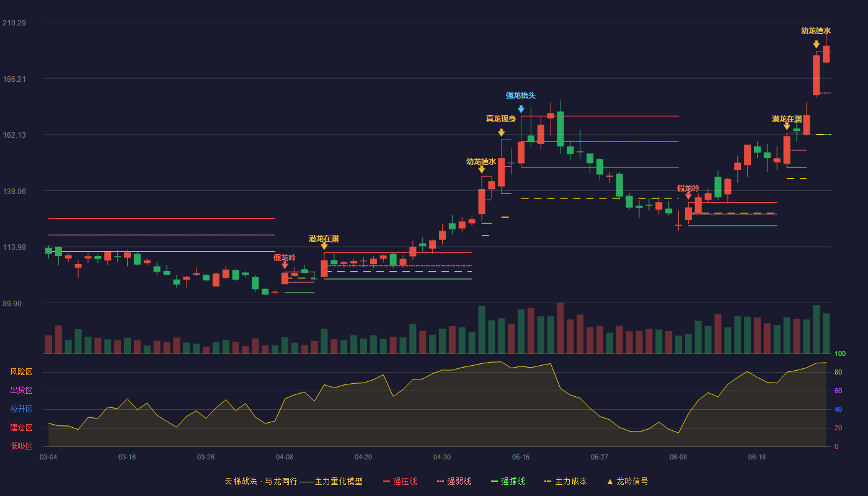Screen dimensions: 868x496
Task: Click the indicator scale value 80
Action: [838, 372]
